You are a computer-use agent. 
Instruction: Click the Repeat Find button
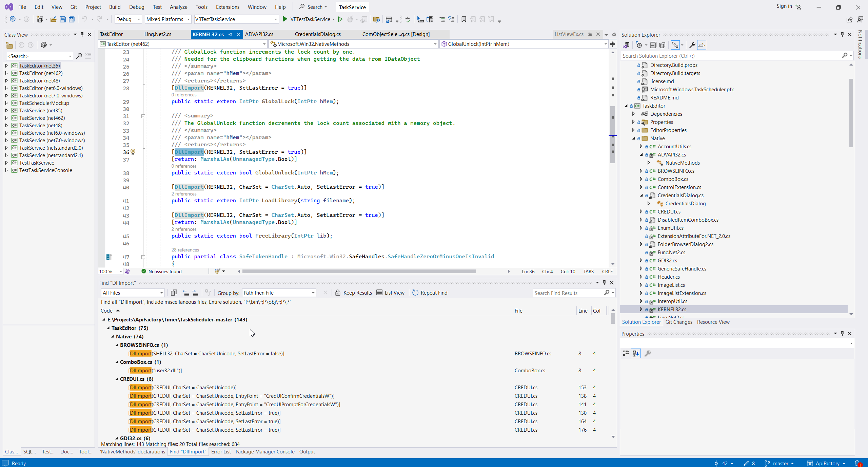click(430, 293)
